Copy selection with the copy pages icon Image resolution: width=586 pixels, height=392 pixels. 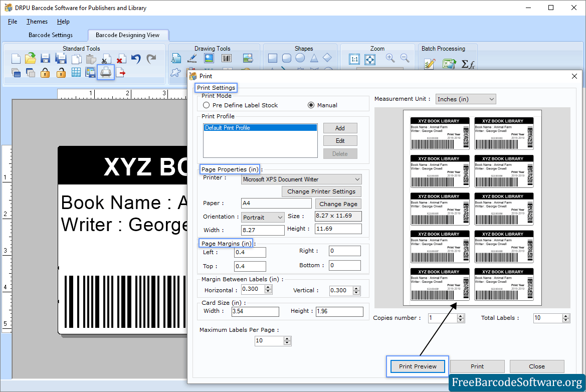(77, 59)
